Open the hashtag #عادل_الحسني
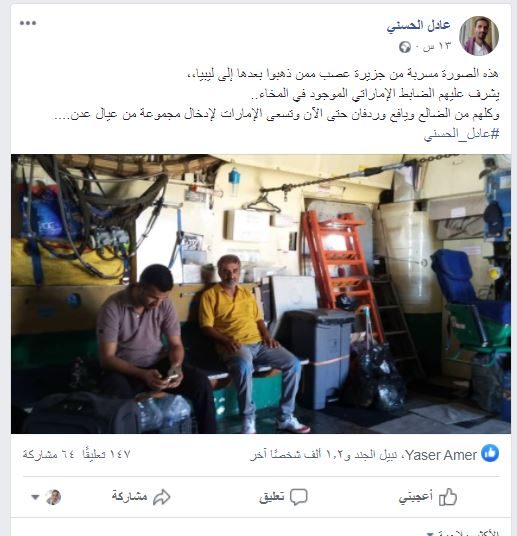517x536 pixels. click(x=461, y=134)
